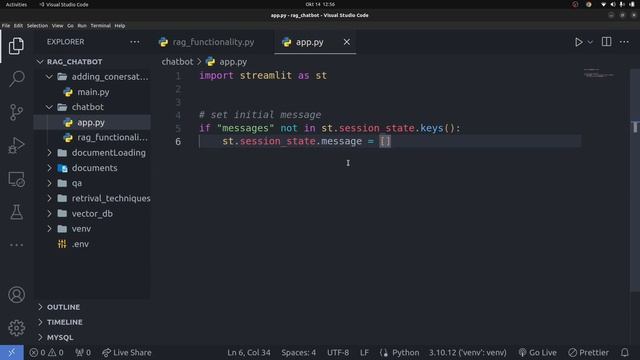Click Prettier in status bar

(x=588, y=353)
